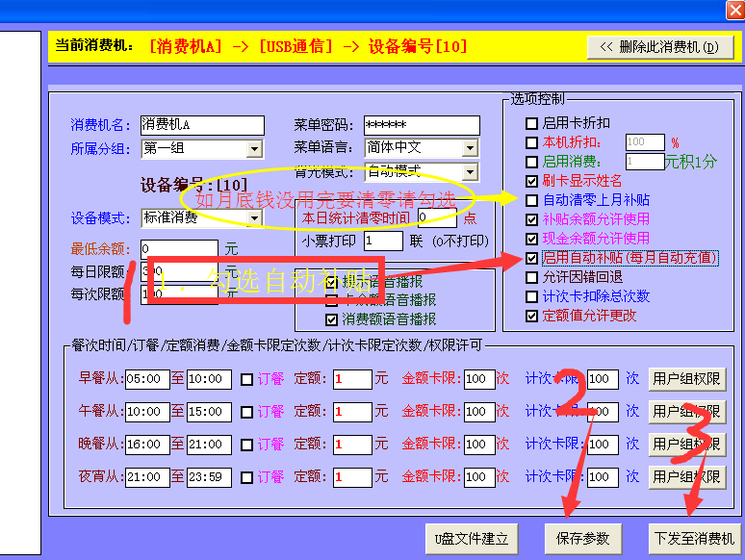Viewport: 745px width, 560px height.
Task: Click the 删除此消费机 button
Action: click(x=660, y=46)
